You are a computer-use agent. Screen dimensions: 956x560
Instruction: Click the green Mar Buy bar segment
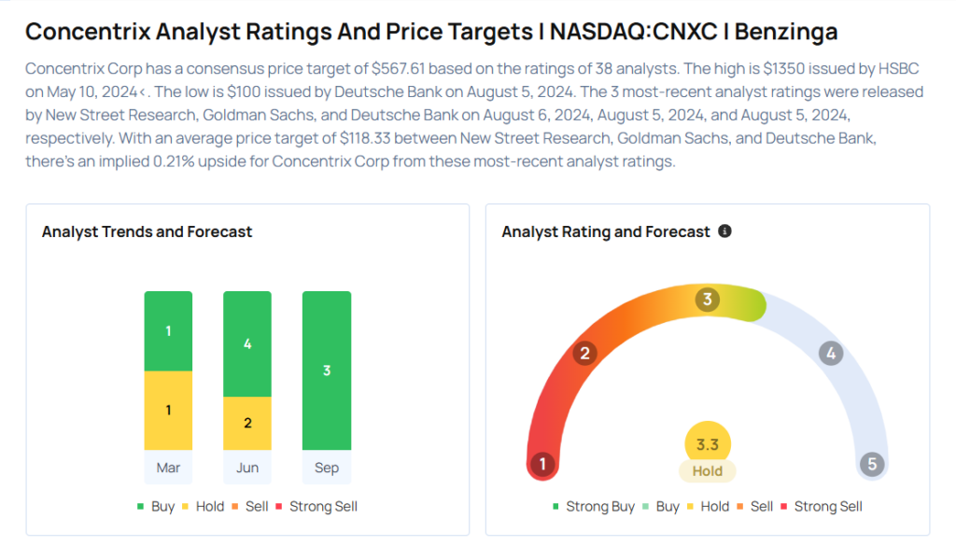168,331
